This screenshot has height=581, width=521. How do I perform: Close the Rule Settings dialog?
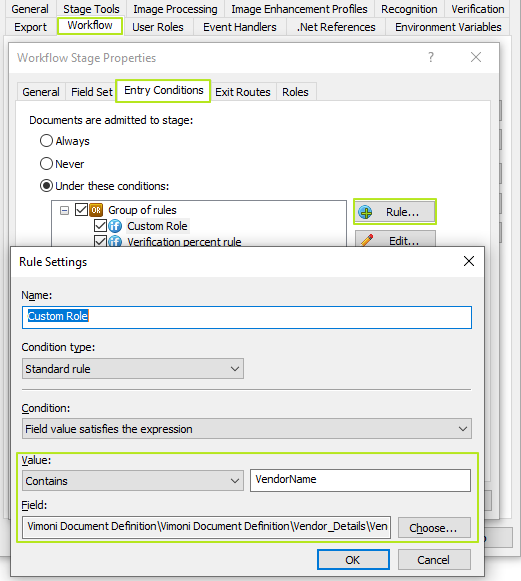pyautogui.click(x=469, y=261)
